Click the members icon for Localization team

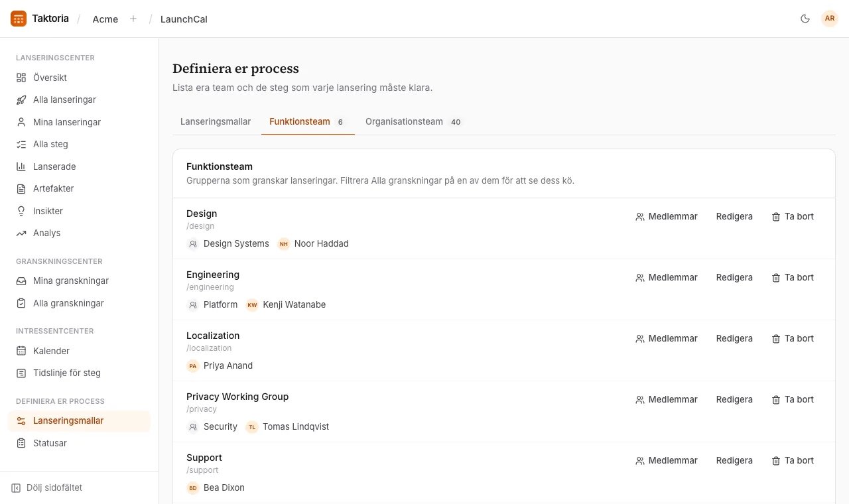[640, 339]
